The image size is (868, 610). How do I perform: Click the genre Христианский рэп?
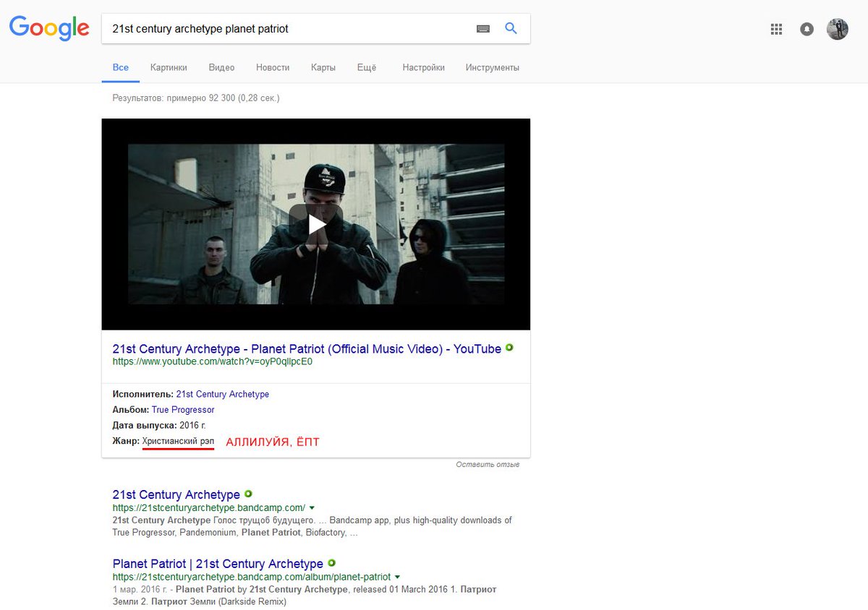(178, 441)
